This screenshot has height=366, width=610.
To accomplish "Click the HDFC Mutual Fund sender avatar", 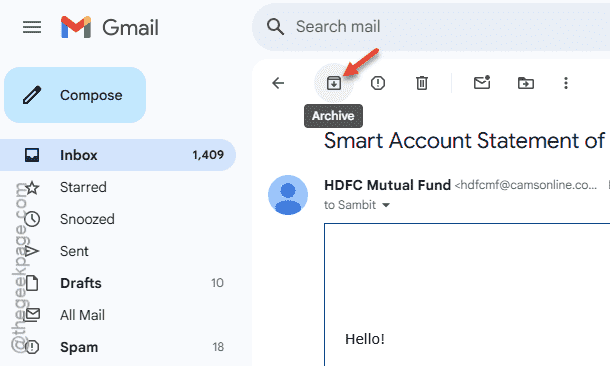I will (288, 195).
